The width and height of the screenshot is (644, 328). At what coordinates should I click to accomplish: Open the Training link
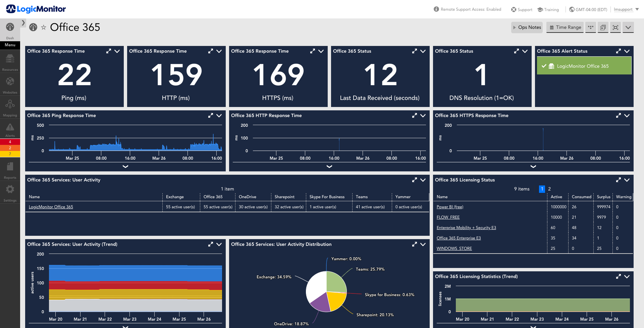coord(548,9)
